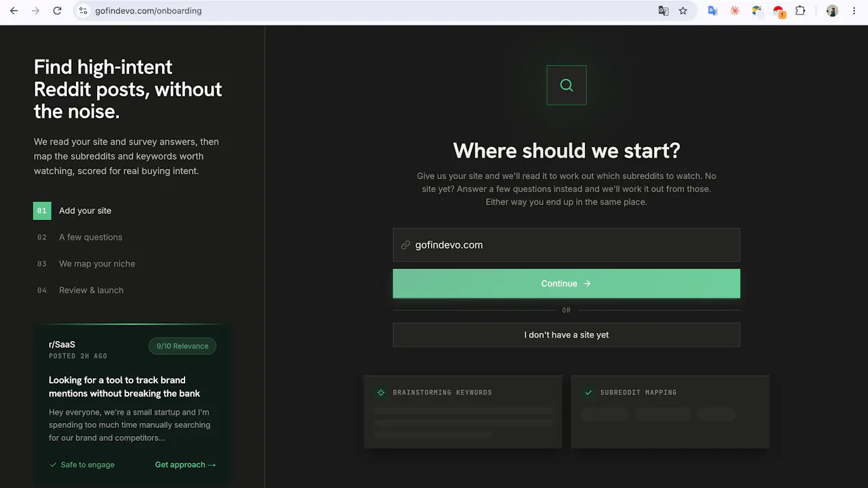Select step 02 A few questions
Viewport: 868px width, 488px height.
pyautogui.click(x=79, y=237)
